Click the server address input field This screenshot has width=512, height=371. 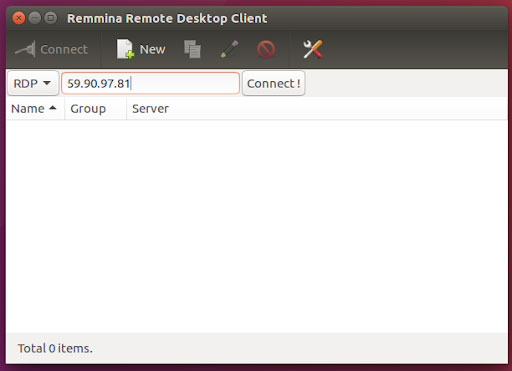(150, 83)
